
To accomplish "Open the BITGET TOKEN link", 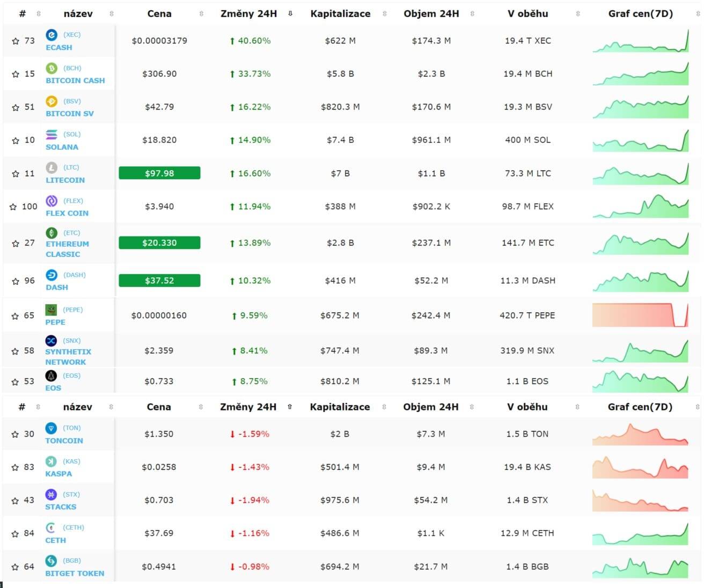I will pos(75,574).
